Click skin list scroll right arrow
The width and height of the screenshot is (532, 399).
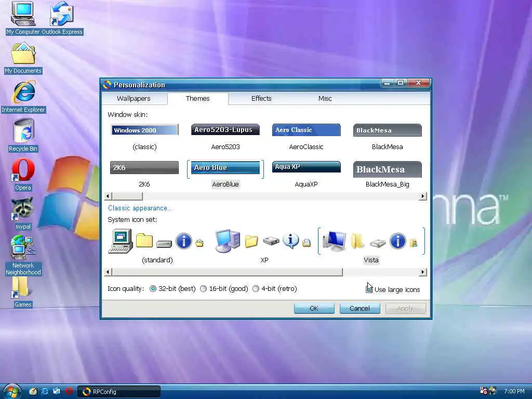click(423, 196)
